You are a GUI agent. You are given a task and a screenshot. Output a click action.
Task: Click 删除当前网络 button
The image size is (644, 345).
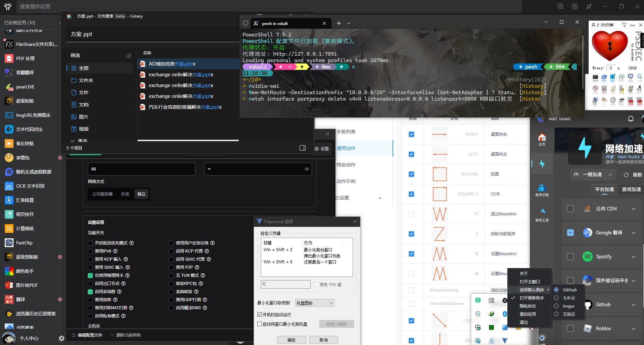click(x=126, y=335)
